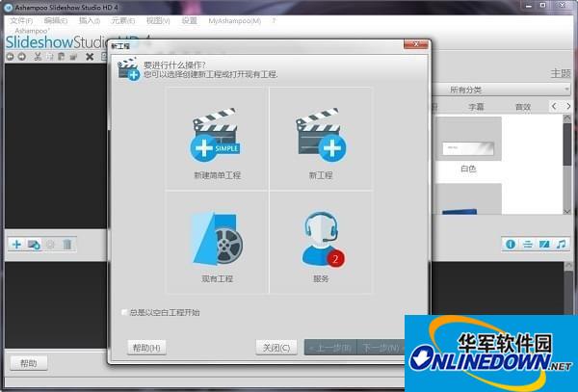The image size is (578, 392).
Task: Click the blue transition square icon
Action: [x=544, y=244]
